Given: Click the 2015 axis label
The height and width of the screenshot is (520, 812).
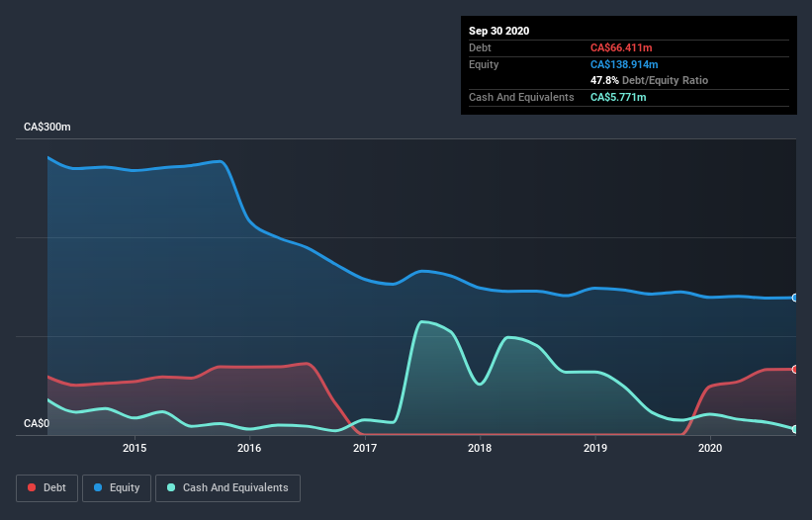Looking at the screenshot, I should (x=135, y=448).
